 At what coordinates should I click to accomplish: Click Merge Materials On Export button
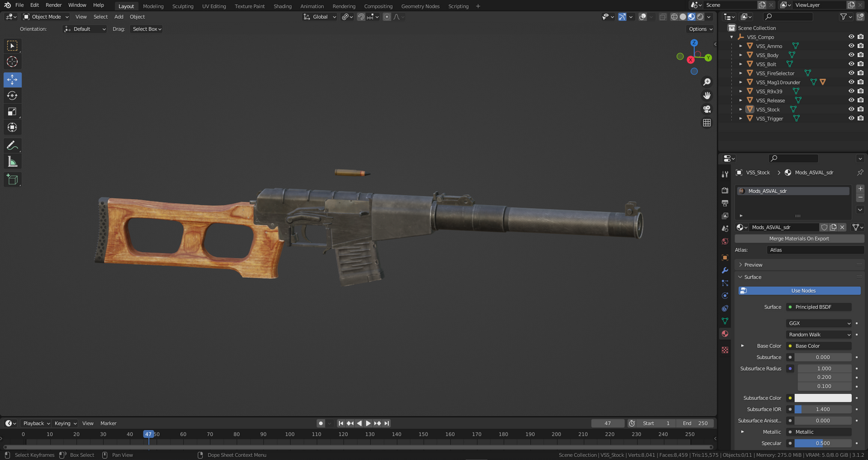point(798,239)
